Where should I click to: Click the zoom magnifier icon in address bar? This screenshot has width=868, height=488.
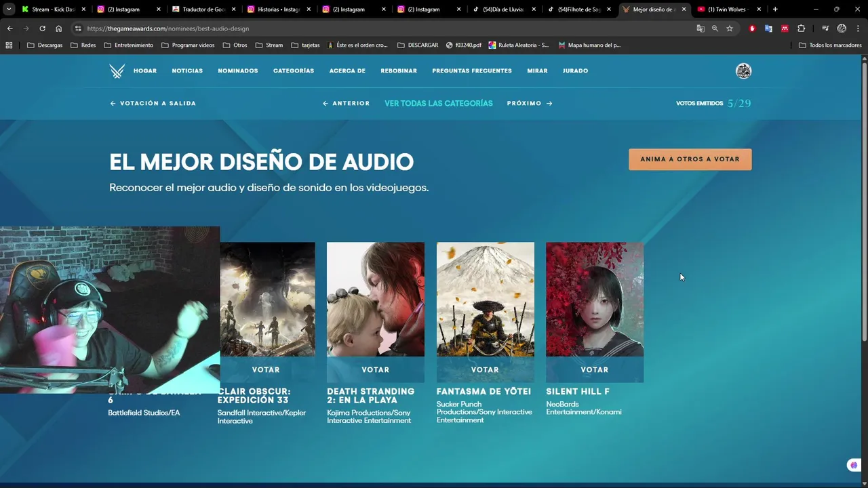tap(715, 28)
